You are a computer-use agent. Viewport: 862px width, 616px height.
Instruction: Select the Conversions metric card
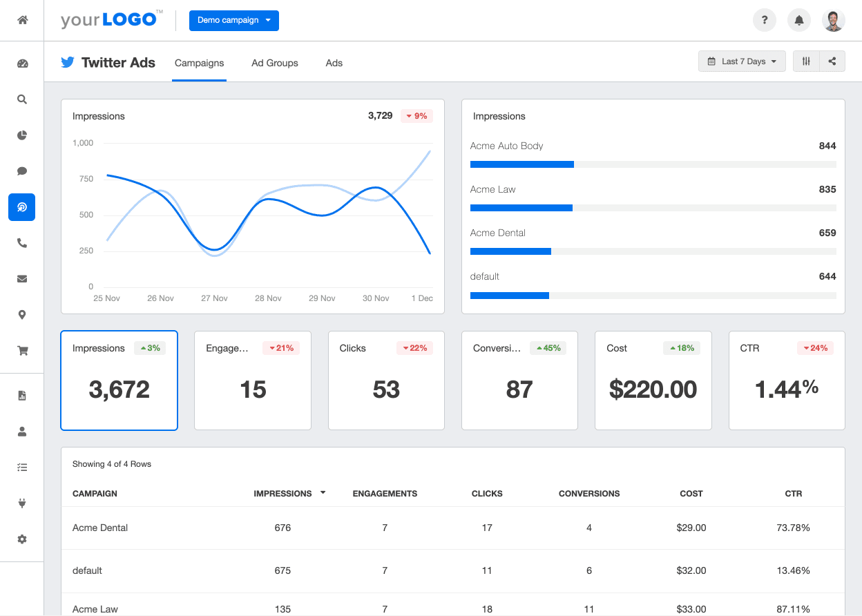click(519, 381)
